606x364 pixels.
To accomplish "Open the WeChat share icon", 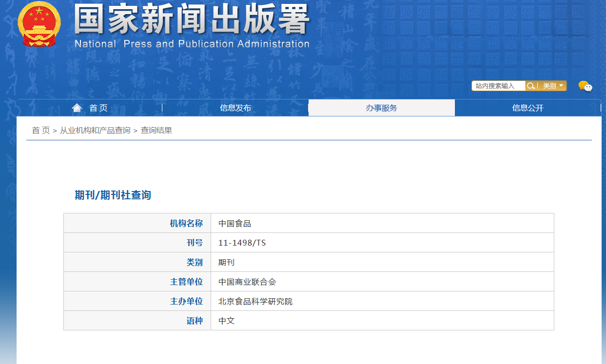I will click(585, 86).
